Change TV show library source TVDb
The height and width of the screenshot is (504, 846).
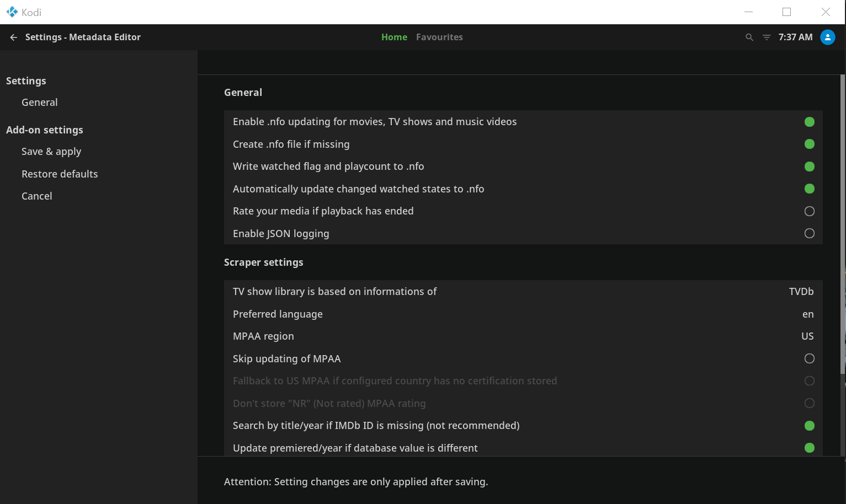click(x=801, y=292)
